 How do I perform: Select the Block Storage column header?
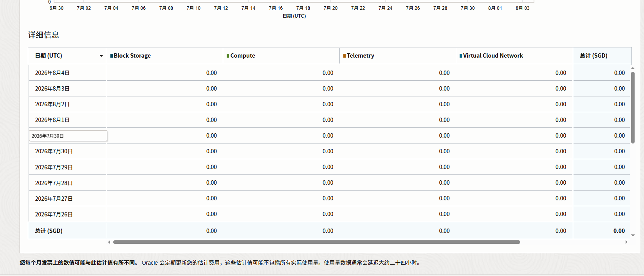[164, 56]
